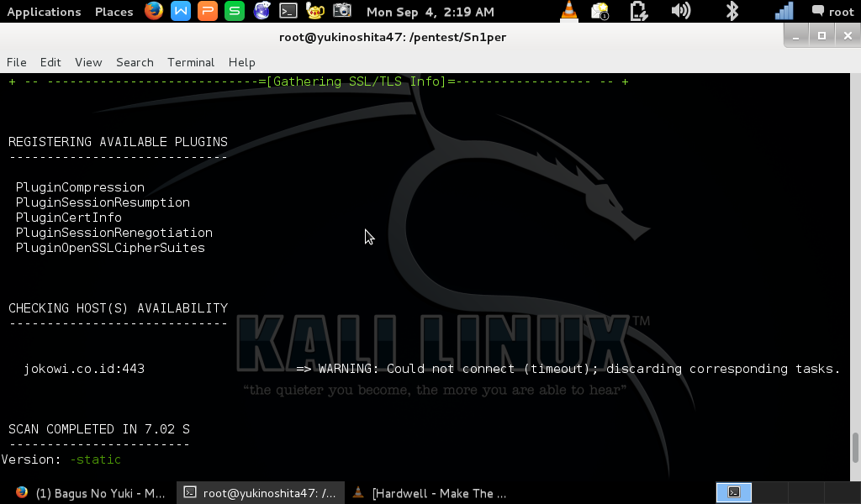Viewport: 861px width, 504px height.
Task: Click CHECKING HOST(S) AVAILABILITY heading
Action: tap(118, 308)
